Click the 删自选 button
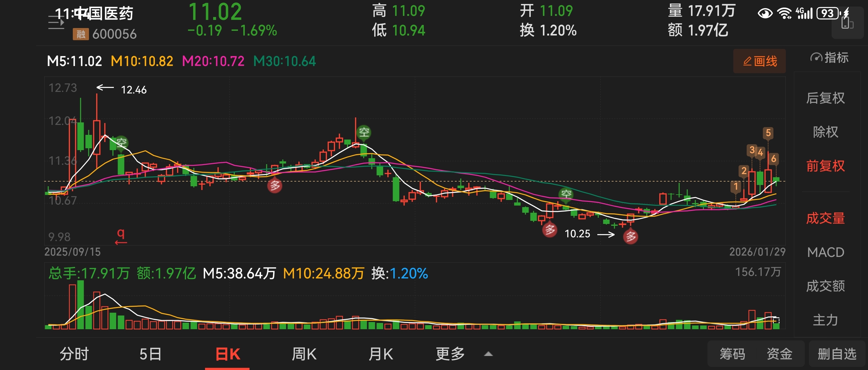The image size is (868, 370). point(837,354)
